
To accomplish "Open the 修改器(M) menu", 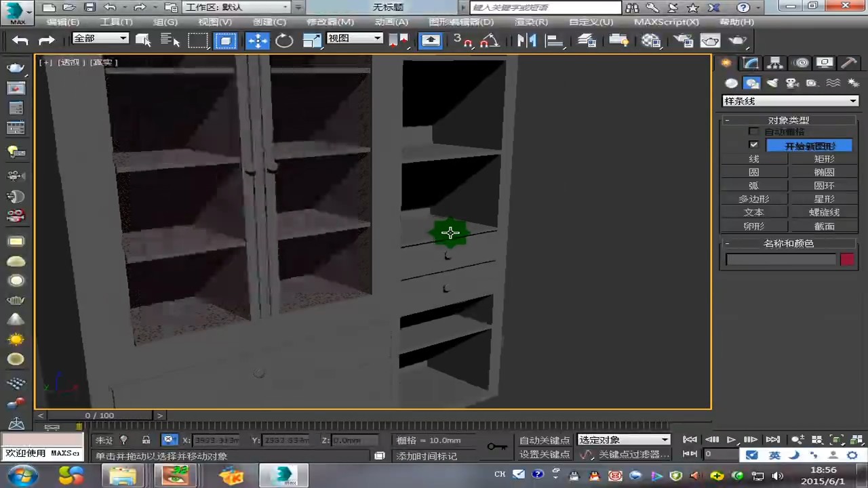I will (330, 22).
